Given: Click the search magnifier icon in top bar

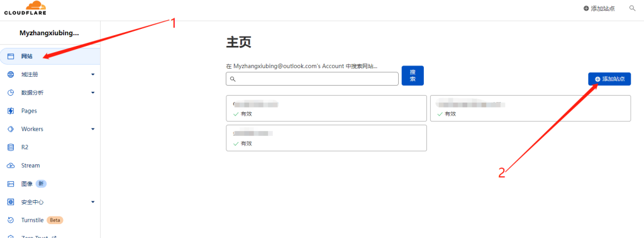Looking at the screenshot, I should pyautogui.click(x=633, y=8).
